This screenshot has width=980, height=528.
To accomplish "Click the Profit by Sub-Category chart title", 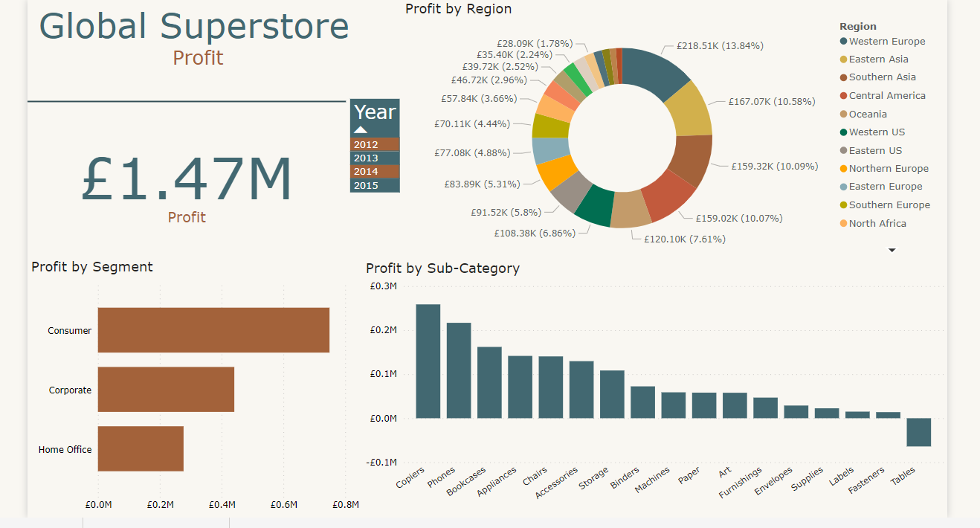I will 442,268.
